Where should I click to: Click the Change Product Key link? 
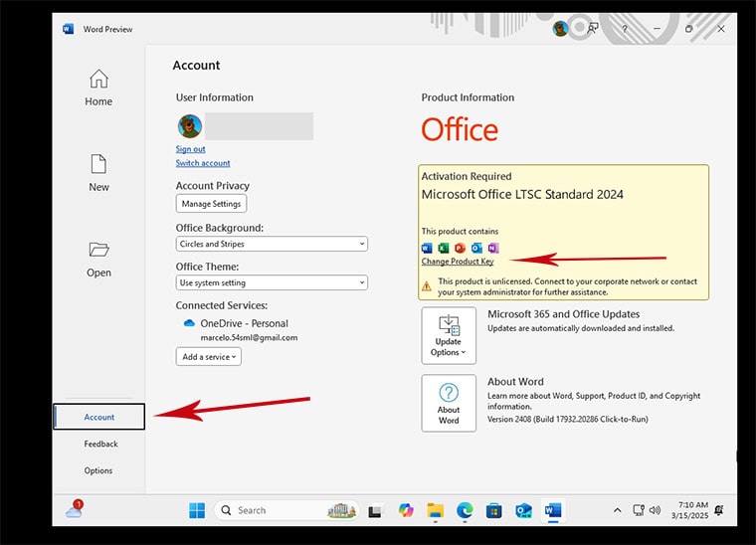[x=458, y=262]
